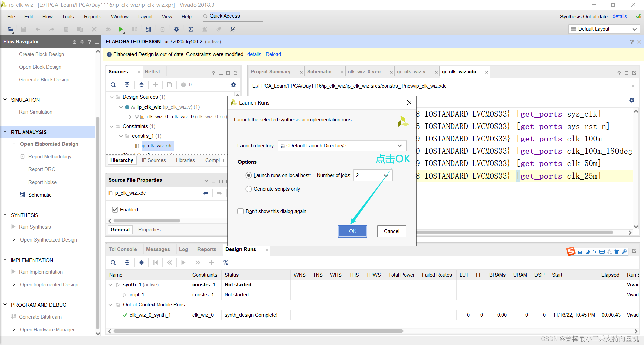Click the Sigma report toolbar icon
This screenshot has height=345, width=644.
(191, 29)
